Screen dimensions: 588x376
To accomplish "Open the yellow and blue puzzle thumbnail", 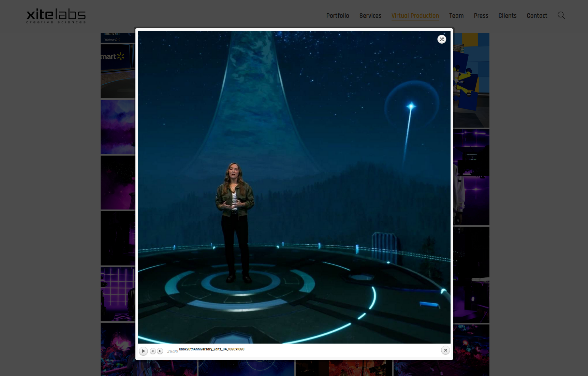I will tap(471, 80).
